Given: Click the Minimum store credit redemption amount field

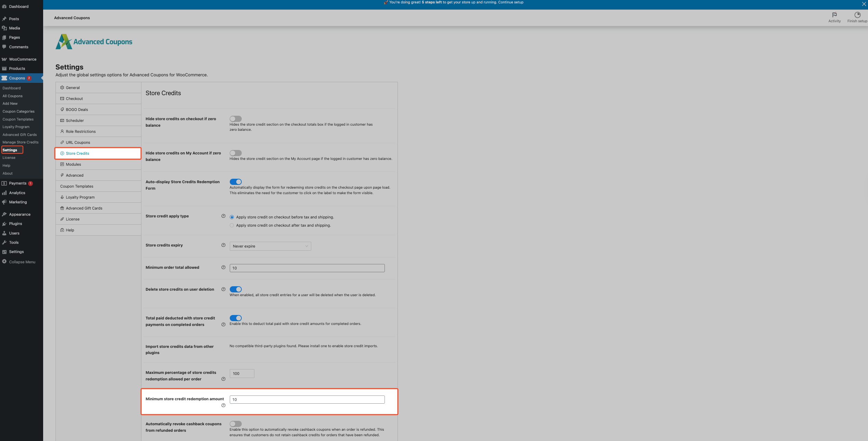Looking at the screenshot, I should pos(307,400).
